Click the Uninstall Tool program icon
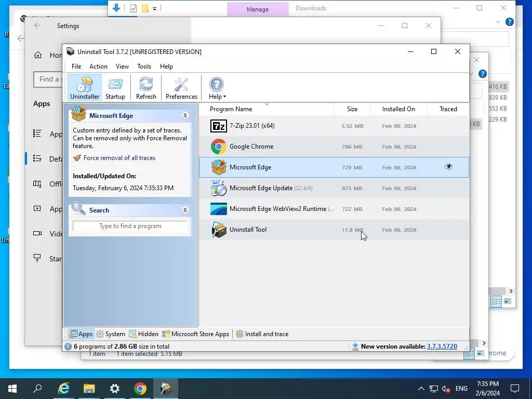The height and width of the screenshot is (399, 532). [219, 230]
